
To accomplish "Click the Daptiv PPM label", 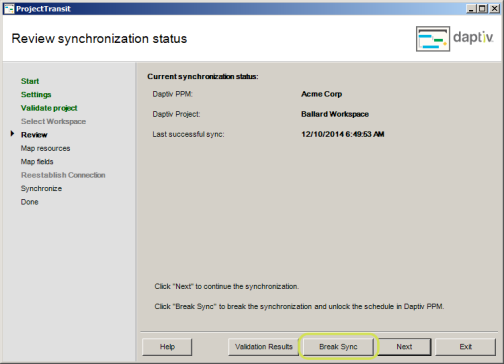I will [172, 94].
